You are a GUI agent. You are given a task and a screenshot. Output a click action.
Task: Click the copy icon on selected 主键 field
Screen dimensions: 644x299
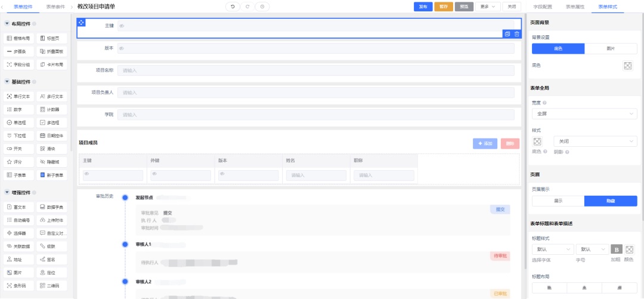[507, 34]
